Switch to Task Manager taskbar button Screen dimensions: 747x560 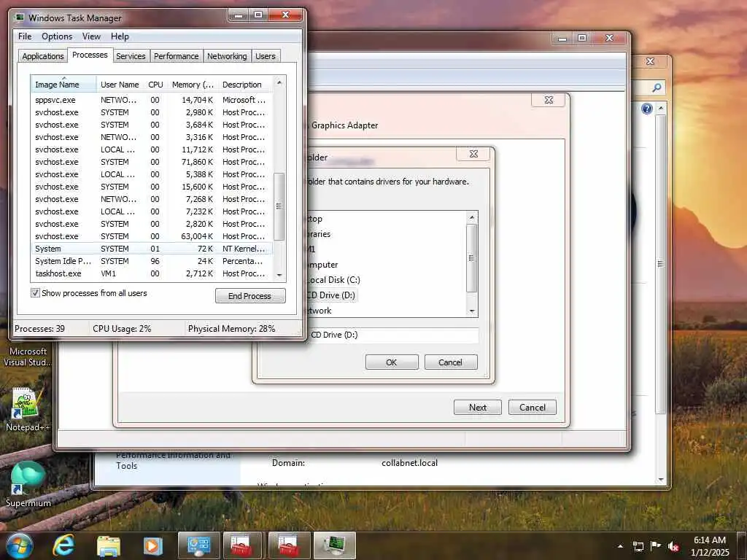tap(334, 545)
